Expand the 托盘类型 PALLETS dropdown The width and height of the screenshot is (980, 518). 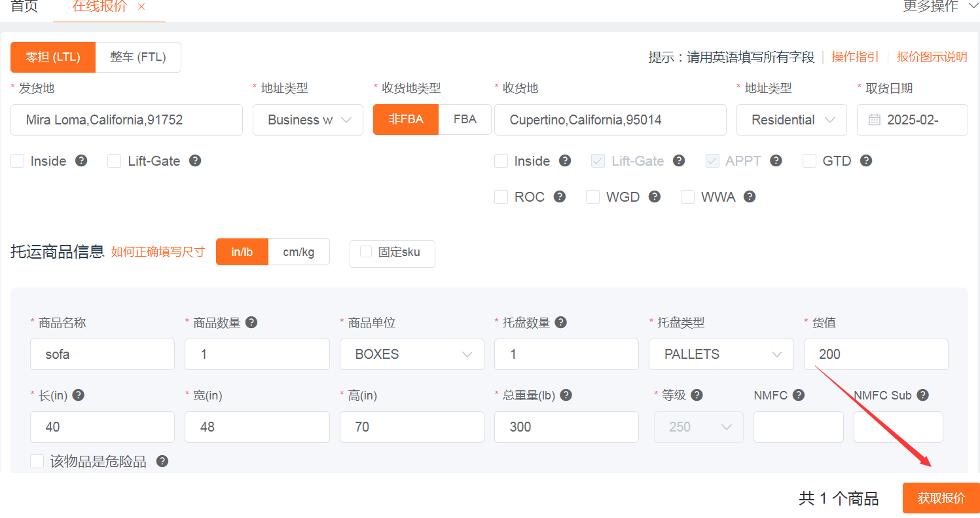click(x=721, y=354)
